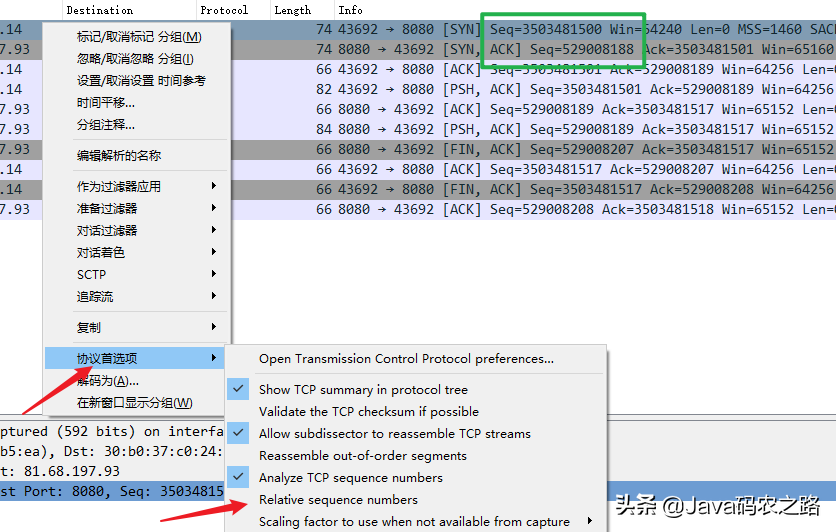Select ACK packet Seq=529008208

pyautogui.click(x=533, y=209)
